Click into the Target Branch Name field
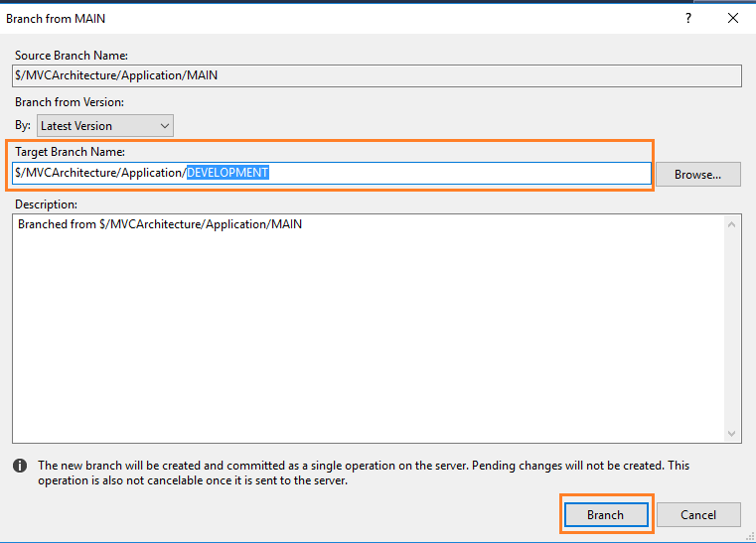The image size is (756, 543). point(332,173)
